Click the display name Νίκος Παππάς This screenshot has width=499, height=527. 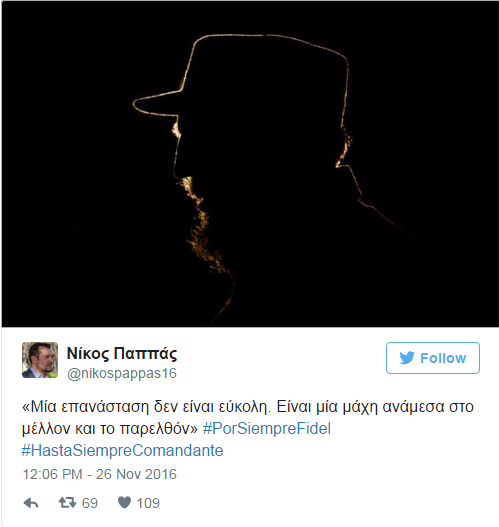pos(122,353)
